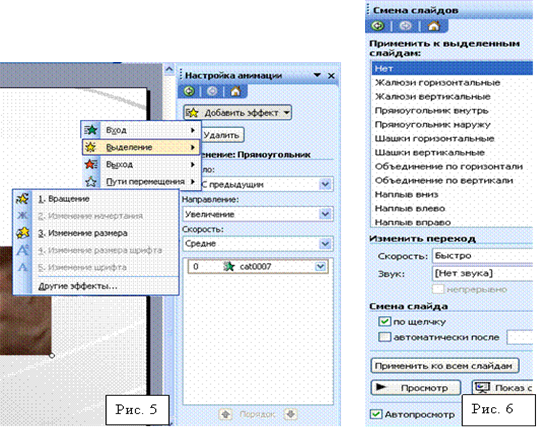Open the Выход submenu
This screenshot has width=537, height=428.
click(x=141, y=165)
